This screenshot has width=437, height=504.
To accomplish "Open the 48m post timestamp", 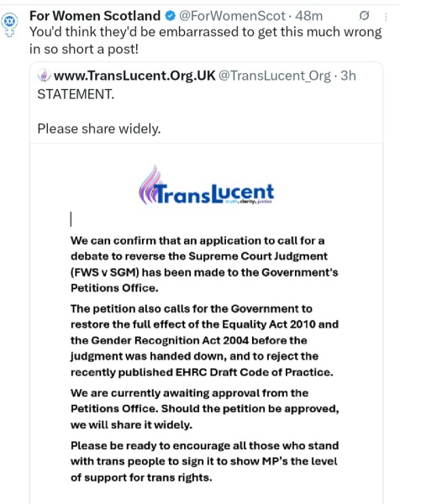I will click(308, 16).
